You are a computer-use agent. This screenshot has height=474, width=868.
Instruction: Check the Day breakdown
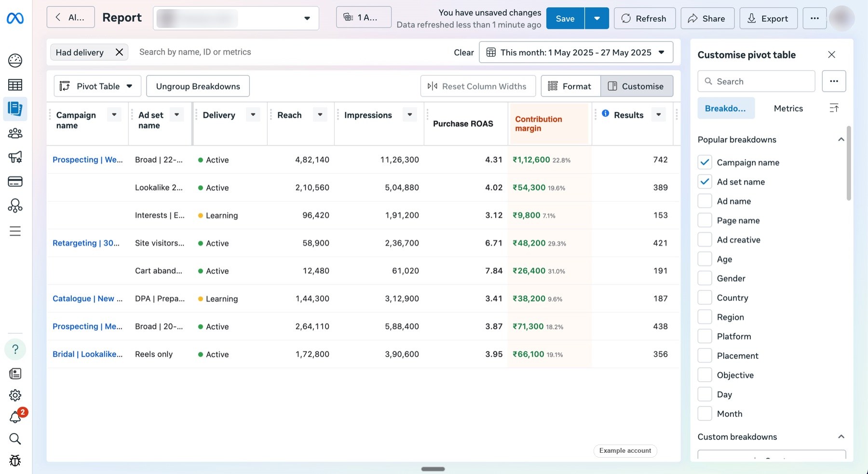pyautogui.click(x=705, y=394)
